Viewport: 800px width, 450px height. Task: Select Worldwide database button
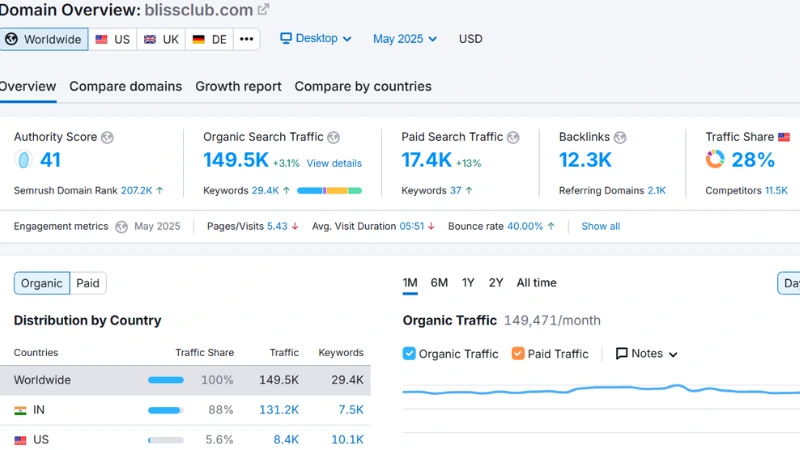click(x=44, y=39)
